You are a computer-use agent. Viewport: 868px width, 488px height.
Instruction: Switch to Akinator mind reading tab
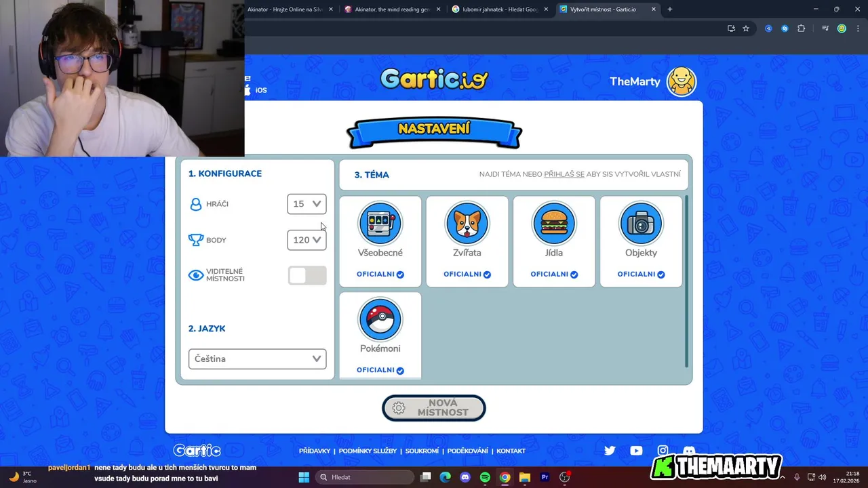392,9
